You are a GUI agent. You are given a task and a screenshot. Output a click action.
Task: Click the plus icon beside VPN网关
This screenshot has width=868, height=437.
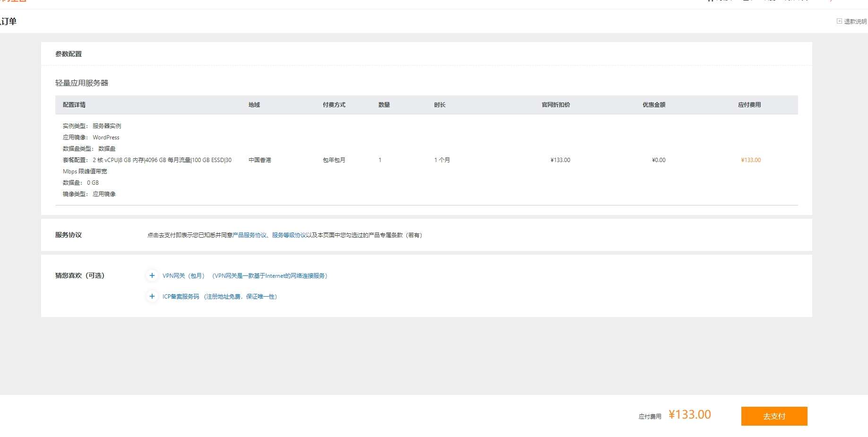[x=152, y=275]
